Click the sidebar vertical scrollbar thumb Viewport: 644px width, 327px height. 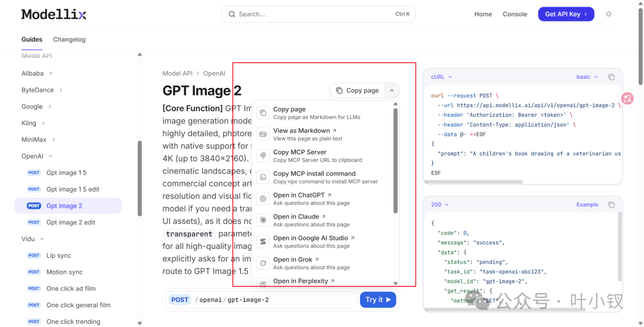click(140, 178)
